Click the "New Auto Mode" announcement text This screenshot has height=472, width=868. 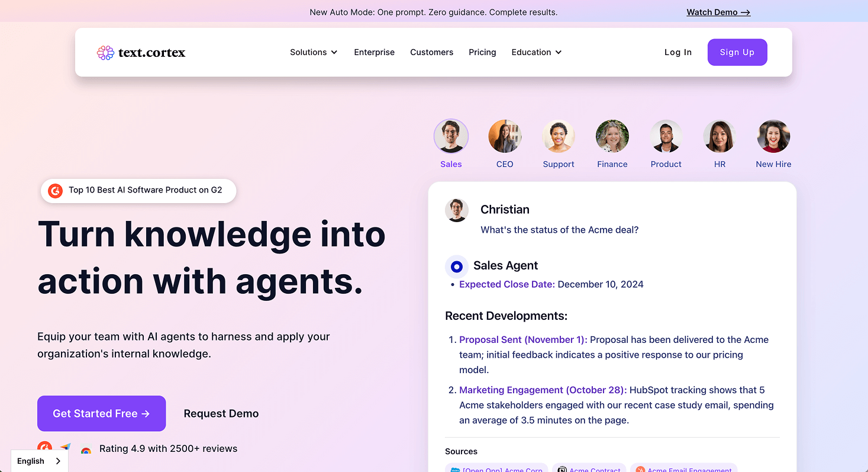(434, 12)
